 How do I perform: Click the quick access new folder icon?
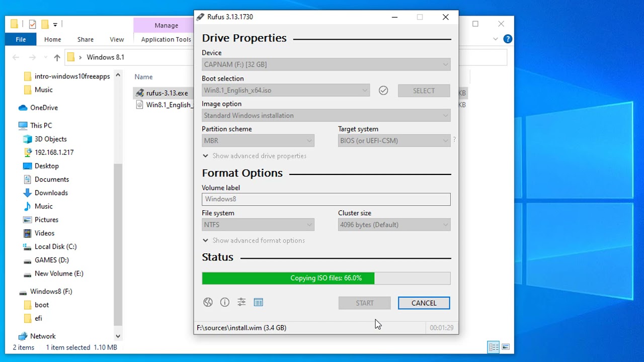click(45, 24)
